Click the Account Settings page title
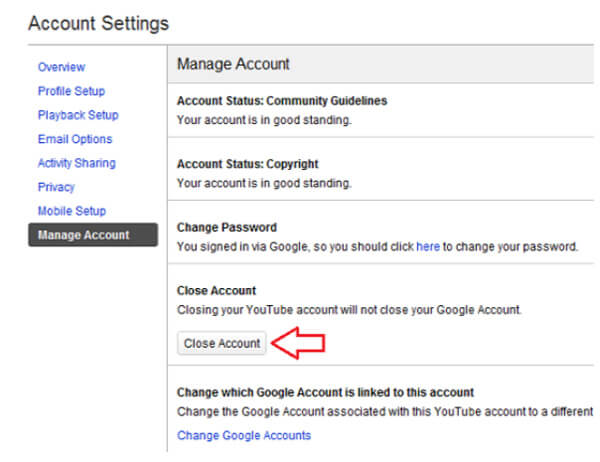Viewport: 600px width, 462px height. (98, 23)
